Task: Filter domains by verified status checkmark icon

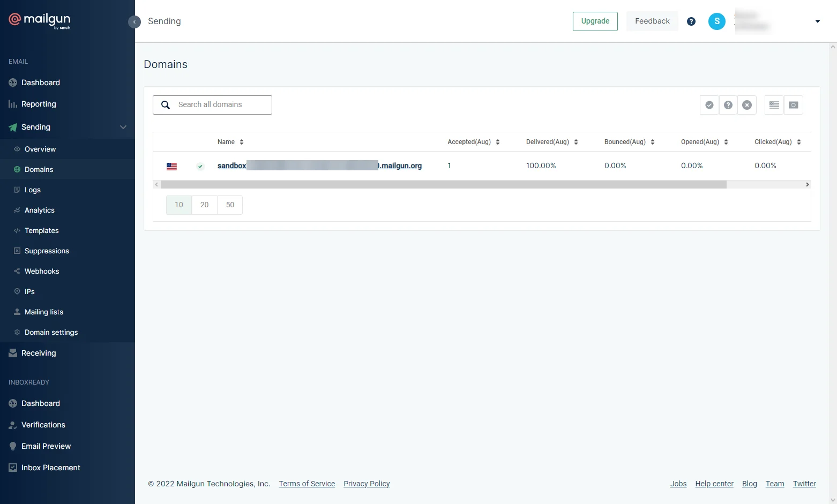Action: coord(709,105)
